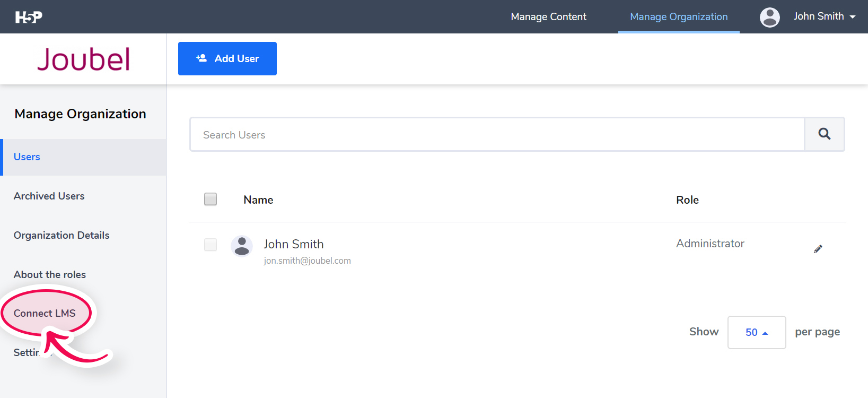Open the John Smith account dropdown

824,16
